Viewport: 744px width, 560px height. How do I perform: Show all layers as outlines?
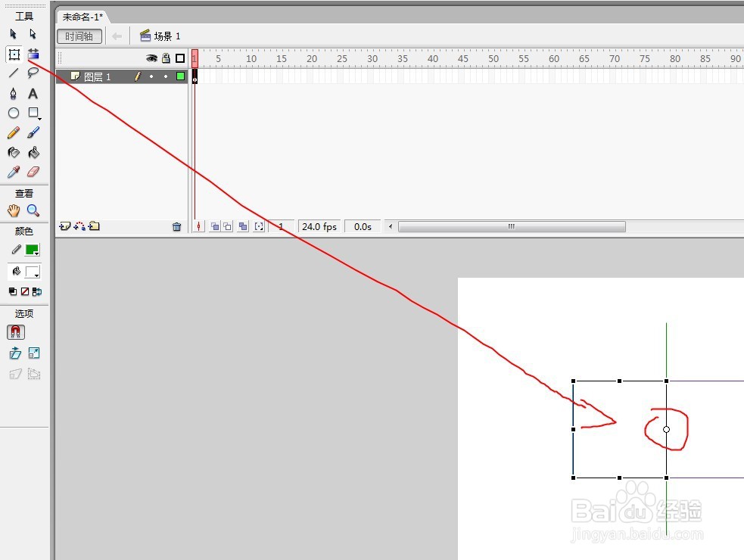[x=180, y=58]
